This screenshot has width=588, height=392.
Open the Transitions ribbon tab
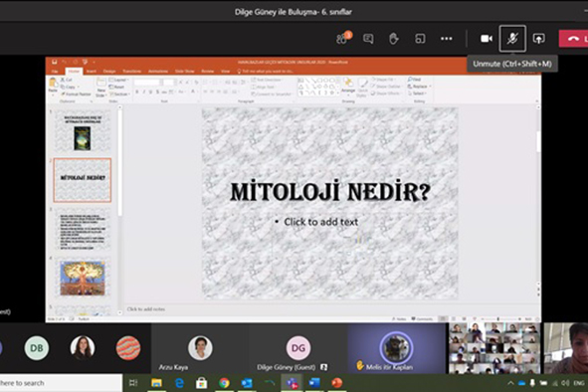pyautogui.click(x=131, y=72)
